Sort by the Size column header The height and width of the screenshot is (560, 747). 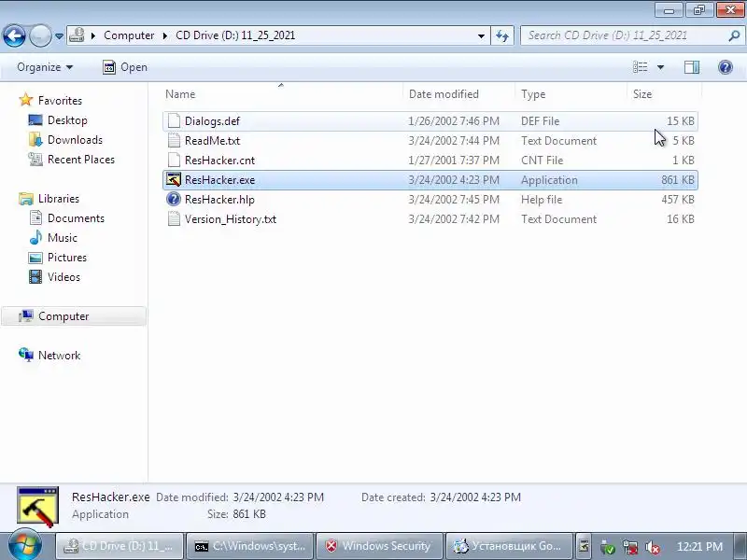point(664,94)
